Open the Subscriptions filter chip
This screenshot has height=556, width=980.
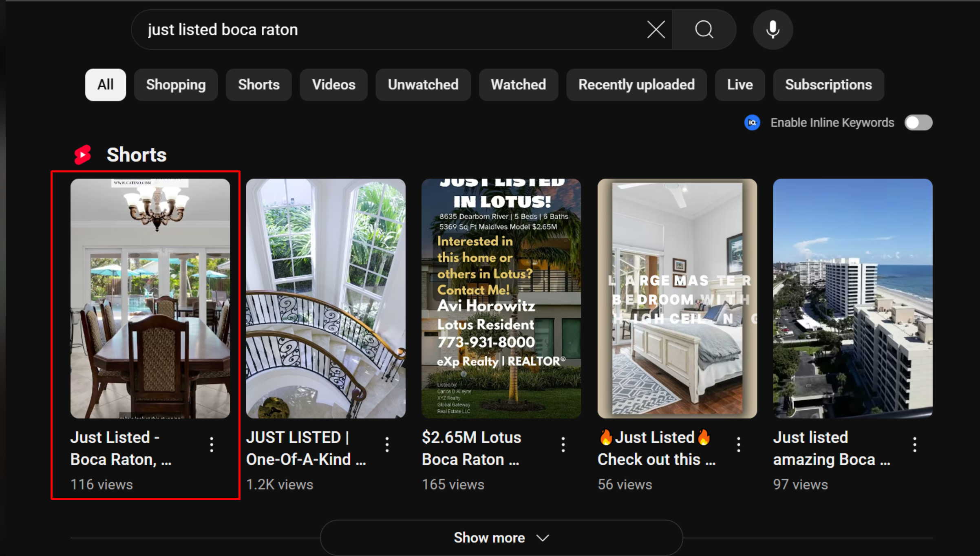[x=828, y=85]
